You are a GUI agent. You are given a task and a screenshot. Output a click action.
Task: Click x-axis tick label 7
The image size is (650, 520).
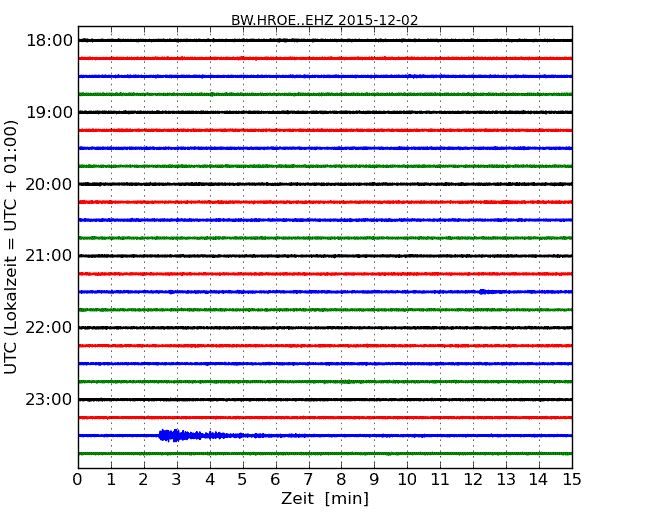[x=308, y=480]
